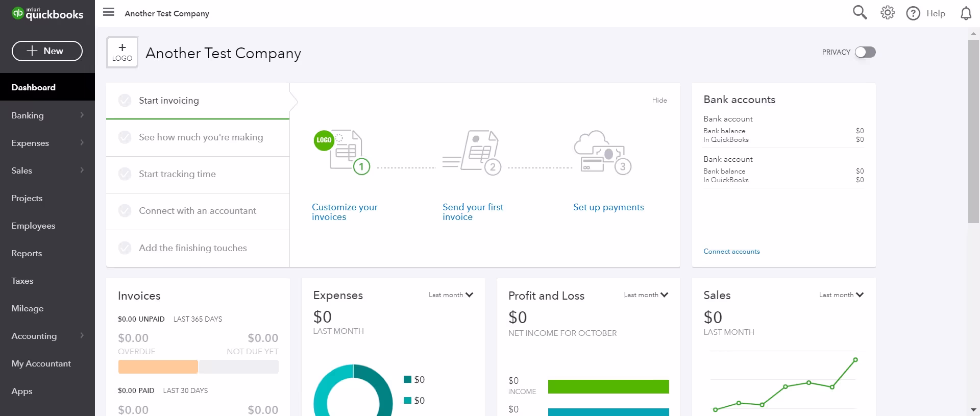Toggle the hamburger navigation menu

tap(109, 12)
